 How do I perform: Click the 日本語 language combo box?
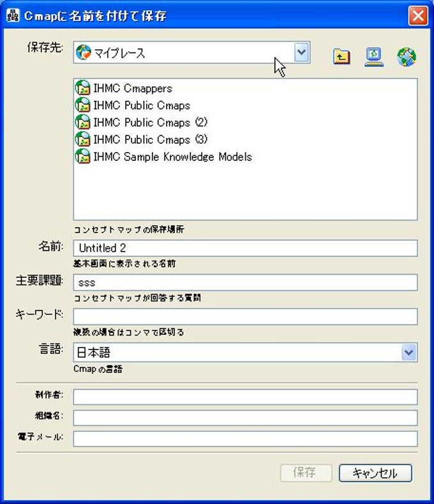(245, 352)
